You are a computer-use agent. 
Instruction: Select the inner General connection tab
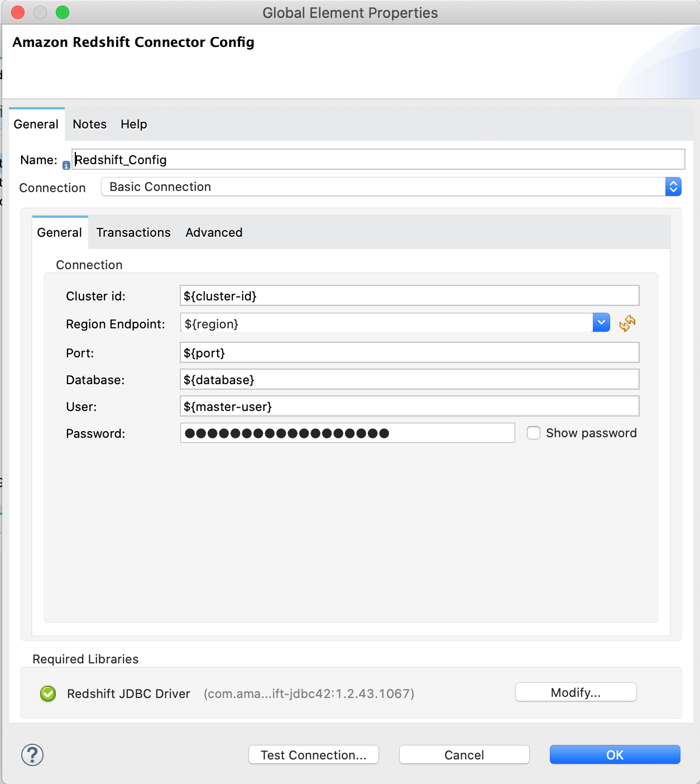60,232
